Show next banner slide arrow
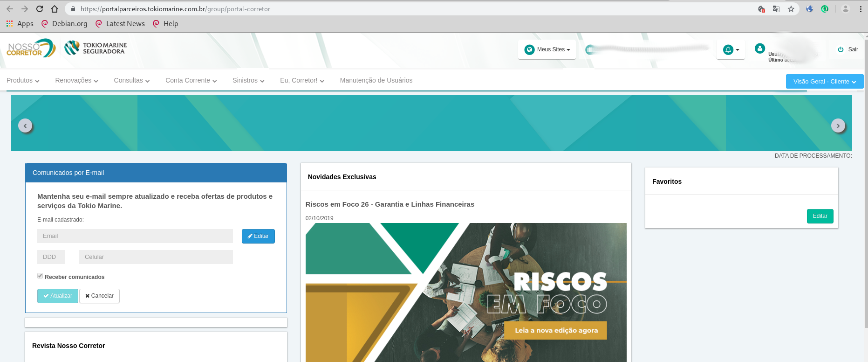Screen dimensions: 868x362 click(x=838, y=125)
